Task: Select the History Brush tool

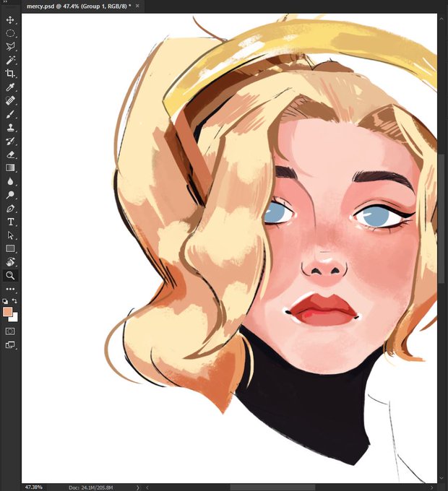Action: click(x=10, y=141)
